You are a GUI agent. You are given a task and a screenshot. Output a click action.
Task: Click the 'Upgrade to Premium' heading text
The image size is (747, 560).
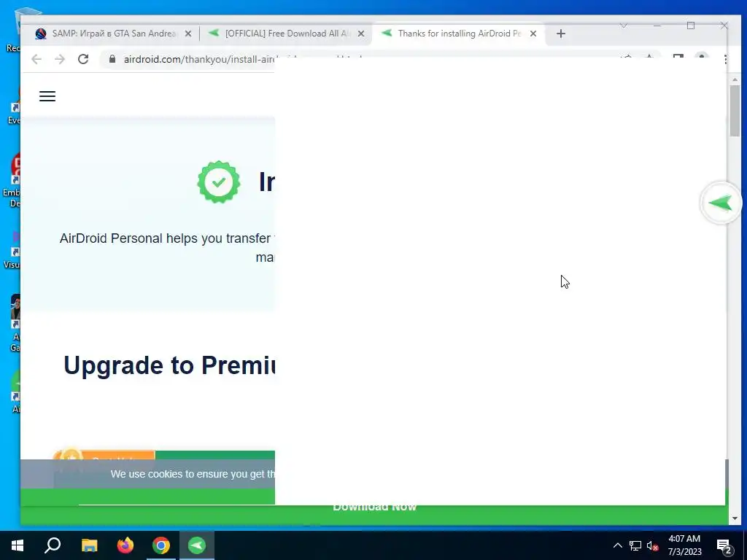pyautogui.click(x=169, y=366)
